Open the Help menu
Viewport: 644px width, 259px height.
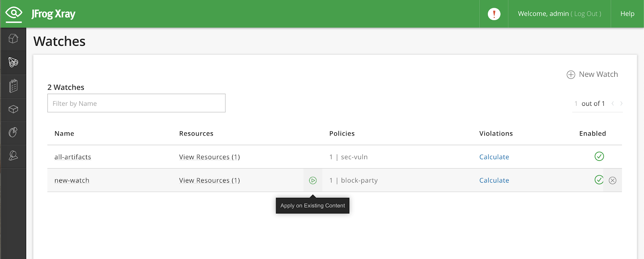(627, 14)
